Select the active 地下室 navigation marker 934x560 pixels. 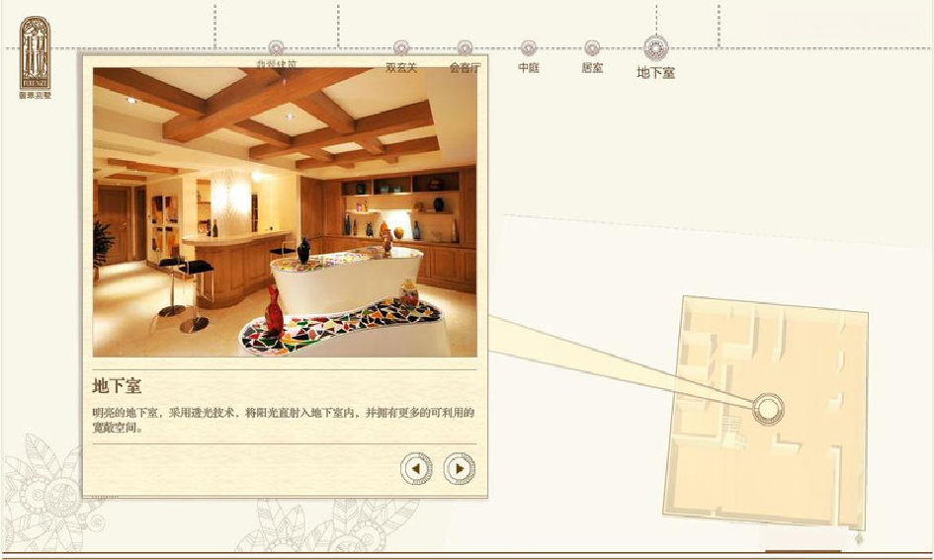(x=656, y=48)
